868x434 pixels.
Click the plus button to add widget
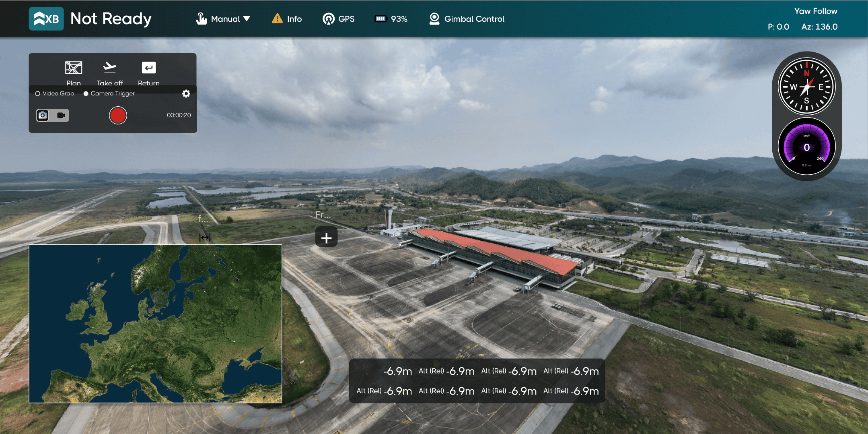pyautogui.click(x=326, y=238)
